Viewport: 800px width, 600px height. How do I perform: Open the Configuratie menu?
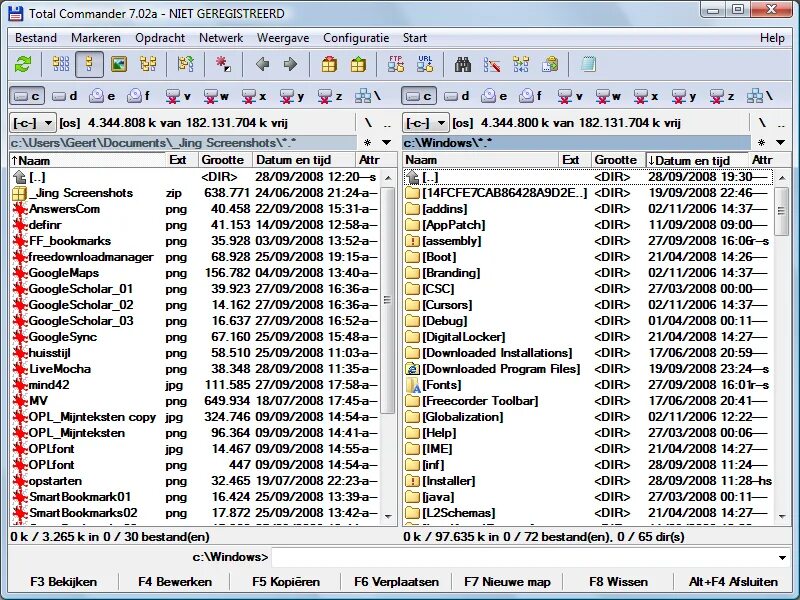coord(356,38)
